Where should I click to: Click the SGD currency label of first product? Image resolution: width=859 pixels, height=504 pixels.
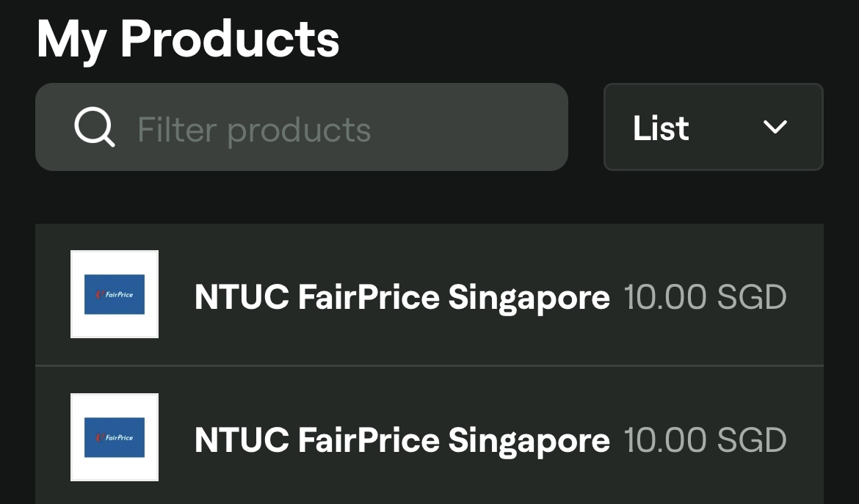[751, 297]
